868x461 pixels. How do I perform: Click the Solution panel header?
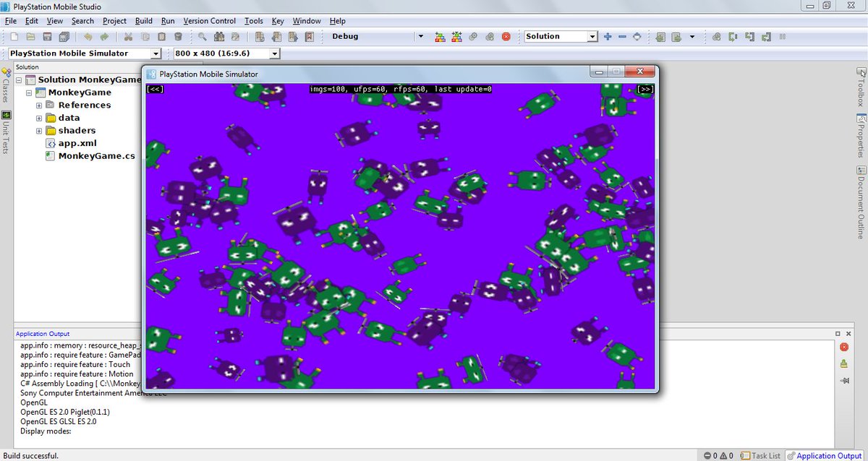pos(27,67)
